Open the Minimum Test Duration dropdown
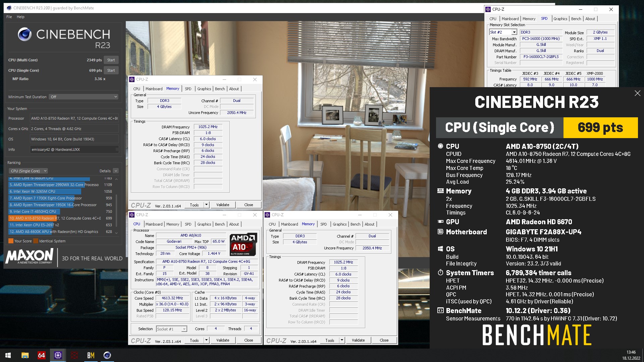The width and height of the screenshot is (644, 362). (x=84, y=97)
